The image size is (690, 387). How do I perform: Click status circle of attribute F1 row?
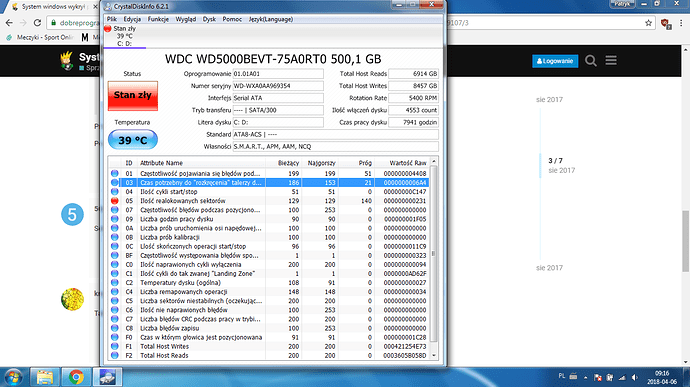pos(115,346)
